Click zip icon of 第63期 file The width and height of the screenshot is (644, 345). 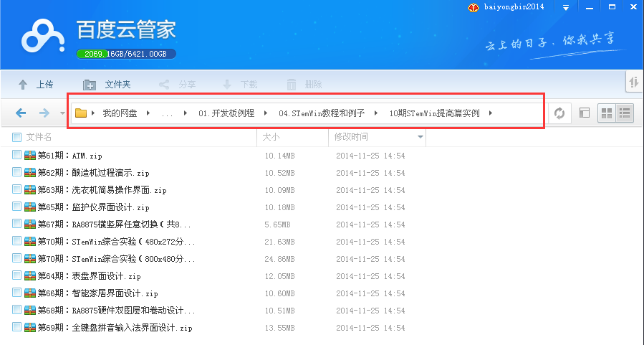point(30,190)
